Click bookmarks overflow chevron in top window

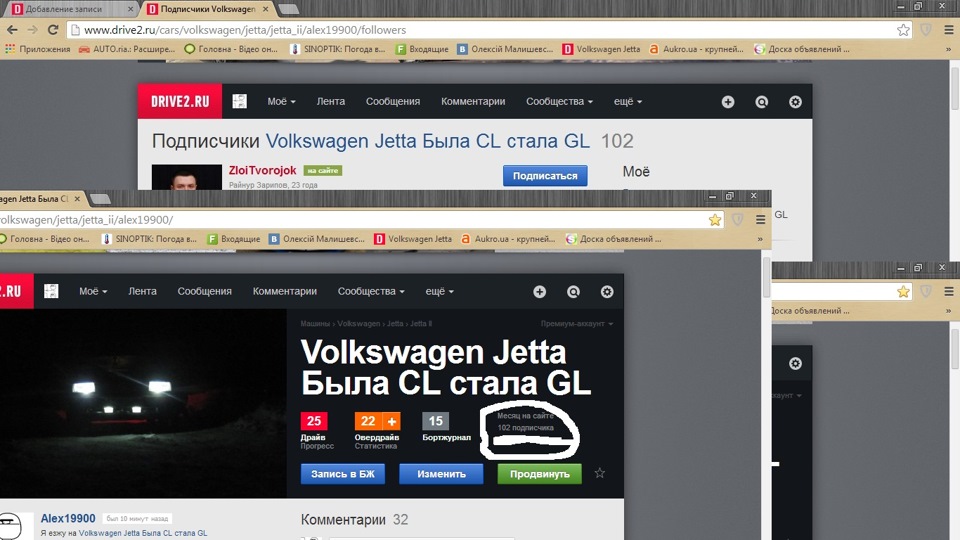tap(948, 50)
